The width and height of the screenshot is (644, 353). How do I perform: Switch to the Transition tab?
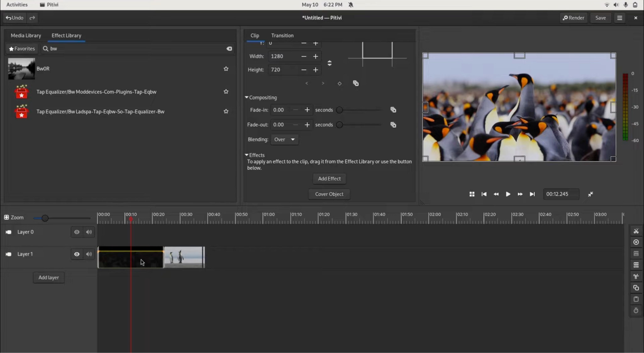(x=282, y=35)
